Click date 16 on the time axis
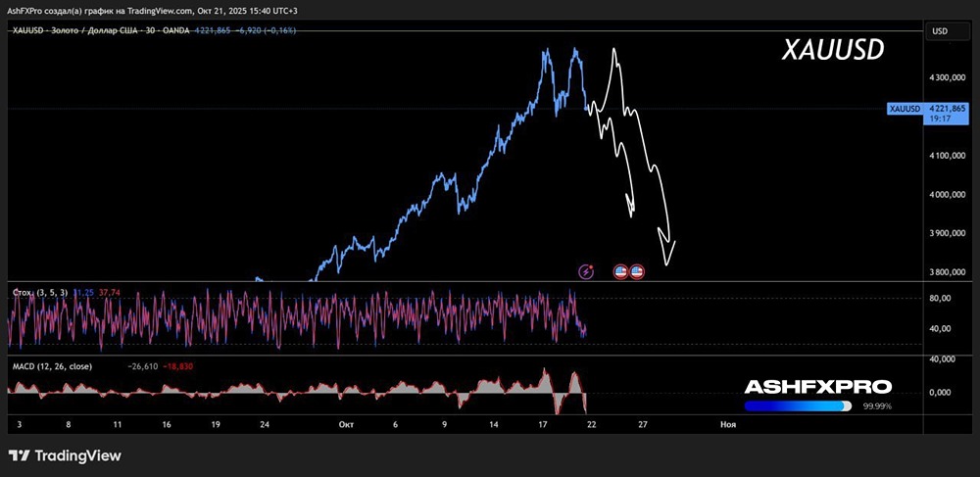This screenshot has width=980, height=477. coord(167,424)
